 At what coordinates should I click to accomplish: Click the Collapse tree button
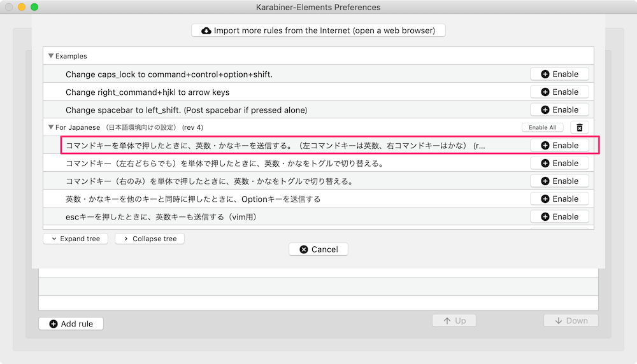coord(150,239)
